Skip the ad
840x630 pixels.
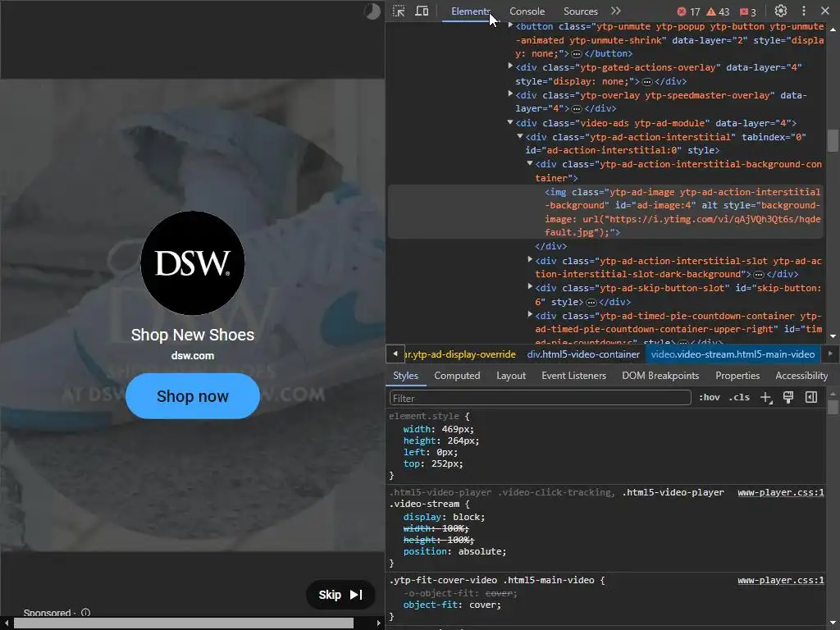340,595
